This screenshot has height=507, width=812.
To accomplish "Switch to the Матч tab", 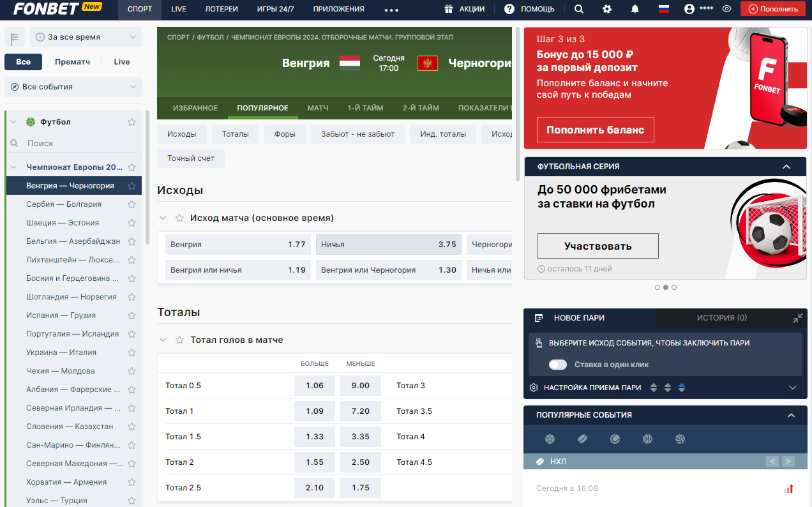I will [318, 108].
